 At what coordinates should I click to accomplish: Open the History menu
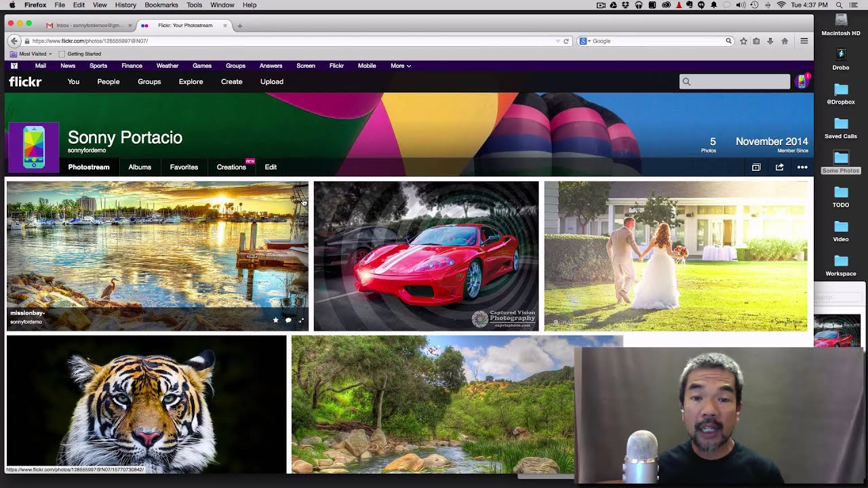coord(125,5)
